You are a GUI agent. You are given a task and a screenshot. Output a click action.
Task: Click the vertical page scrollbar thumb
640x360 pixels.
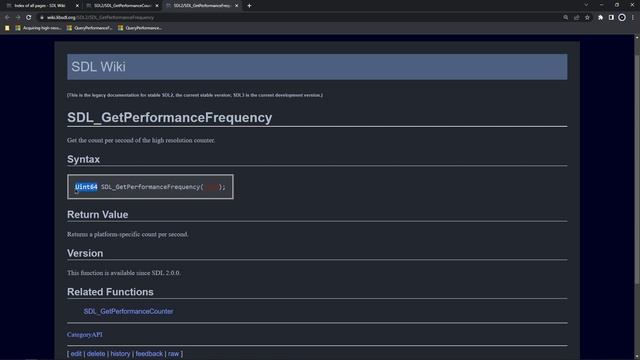(x=637, y=169)
